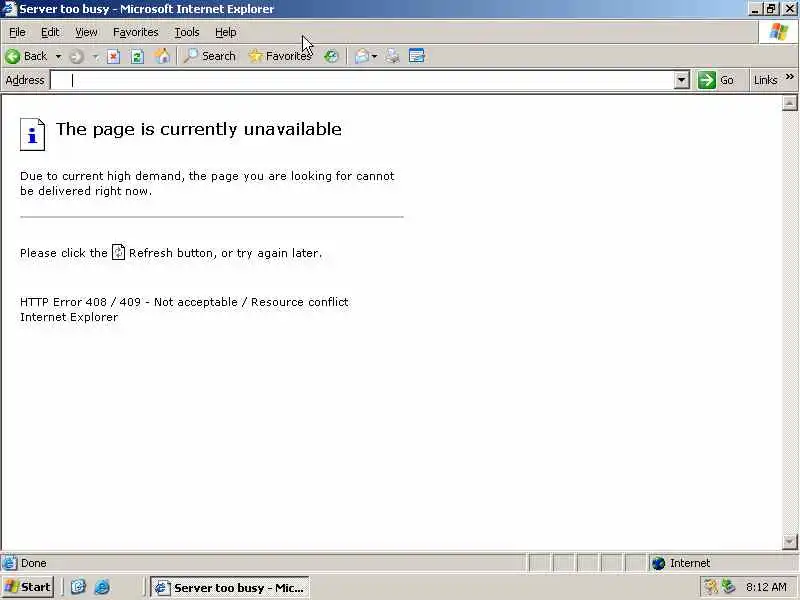
Task: Click the toolbar Refresh icon
Action: pyautogui.click(x=137, y=56)
